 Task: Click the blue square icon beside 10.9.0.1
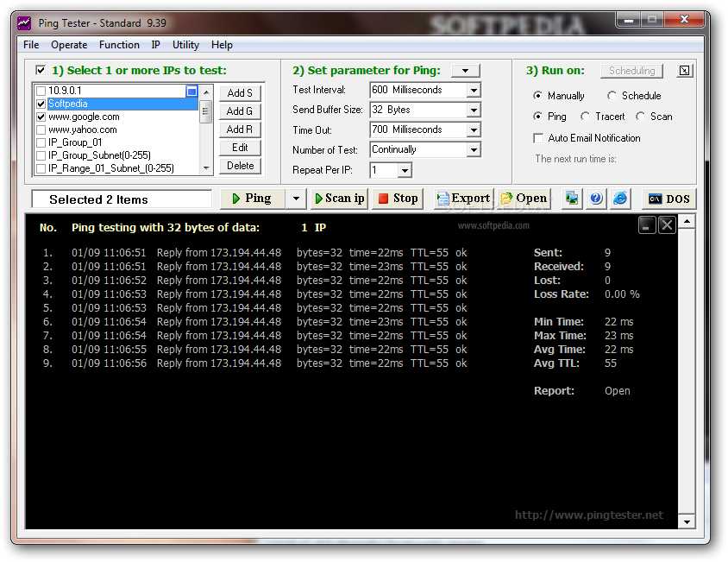coord(191,92)
